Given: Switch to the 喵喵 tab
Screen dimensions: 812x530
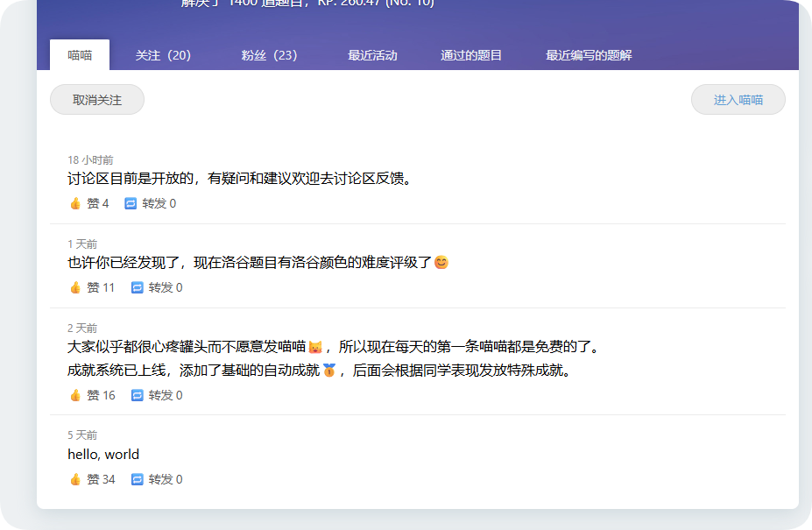Looking at the screenshot, I should (80, 55).
